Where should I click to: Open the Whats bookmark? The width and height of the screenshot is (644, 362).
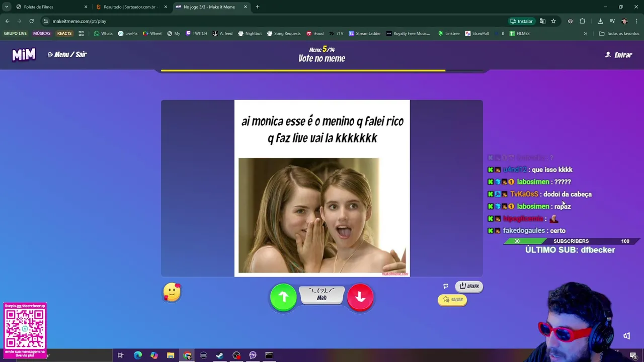[x=103, y=34]
